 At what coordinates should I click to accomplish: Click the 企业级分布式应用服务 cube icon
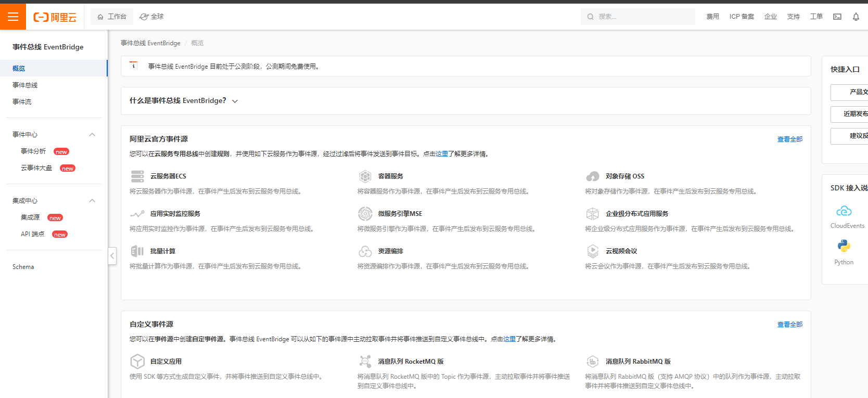click(593, 214)
